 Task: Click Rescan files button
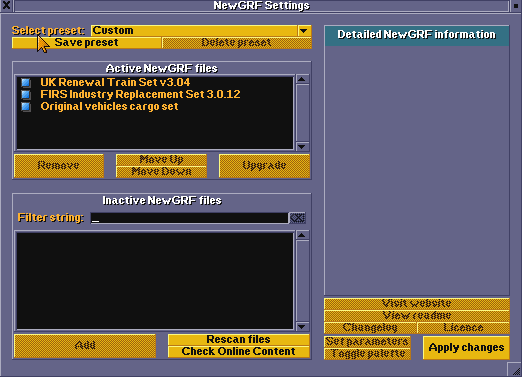pos(238,340)
